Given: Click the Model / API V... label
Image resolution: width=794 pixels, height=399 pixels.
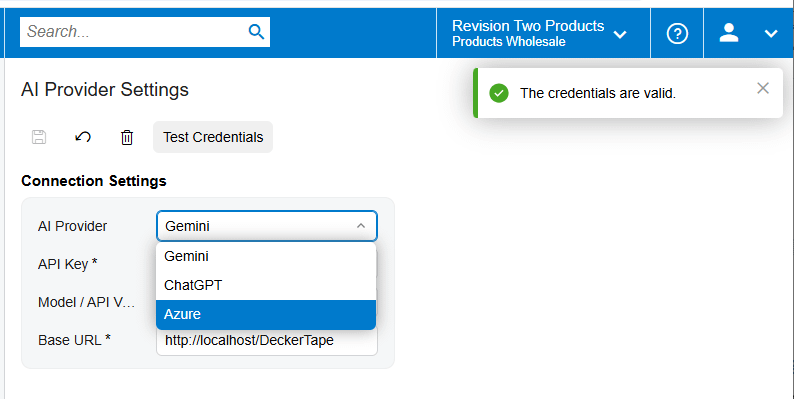Looking at the screenshot, I should click(x=87, y=302).
